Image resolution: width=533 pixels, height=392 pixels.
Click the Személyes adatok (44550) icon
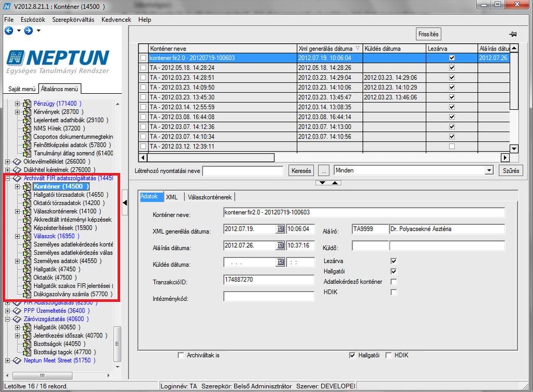pyautogui.click(x=27, y=261)
